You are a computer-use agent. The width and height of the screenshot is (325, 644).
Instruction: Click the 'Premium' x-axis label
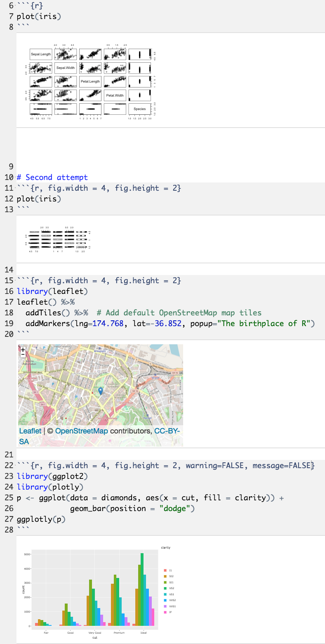click(119, 632)
